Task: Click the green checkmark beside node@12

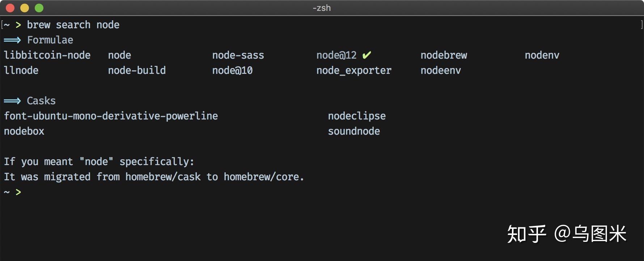Action: 367,55
